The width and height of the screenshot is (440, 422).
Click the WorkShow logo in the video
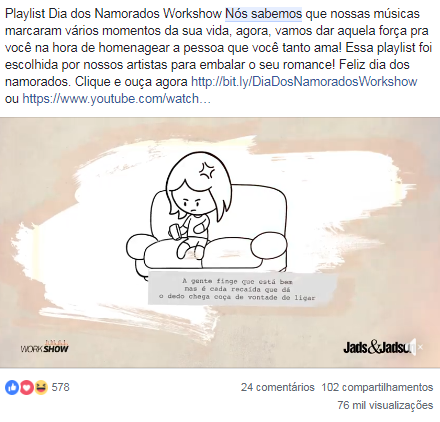click(44, 347)
